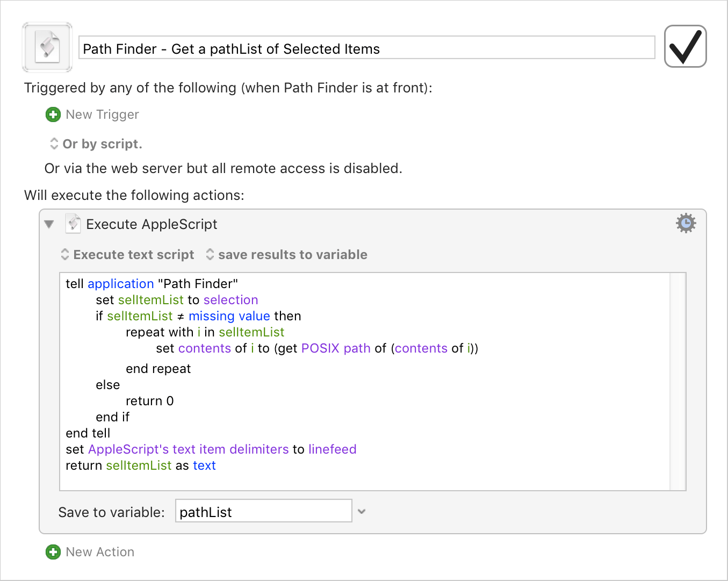Add a New Trigger
The image size is (728, 581).
point(102,114)
